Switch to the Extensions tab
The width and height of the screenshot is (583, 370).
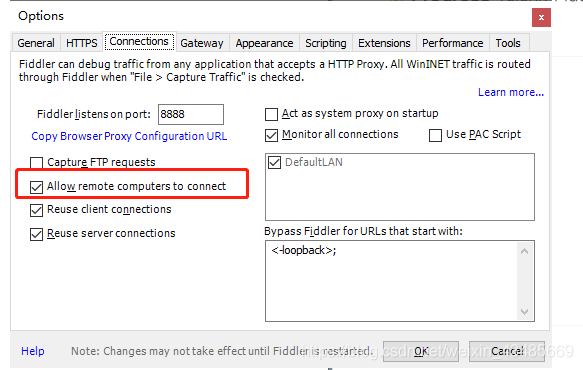click(x=384, y=43)
